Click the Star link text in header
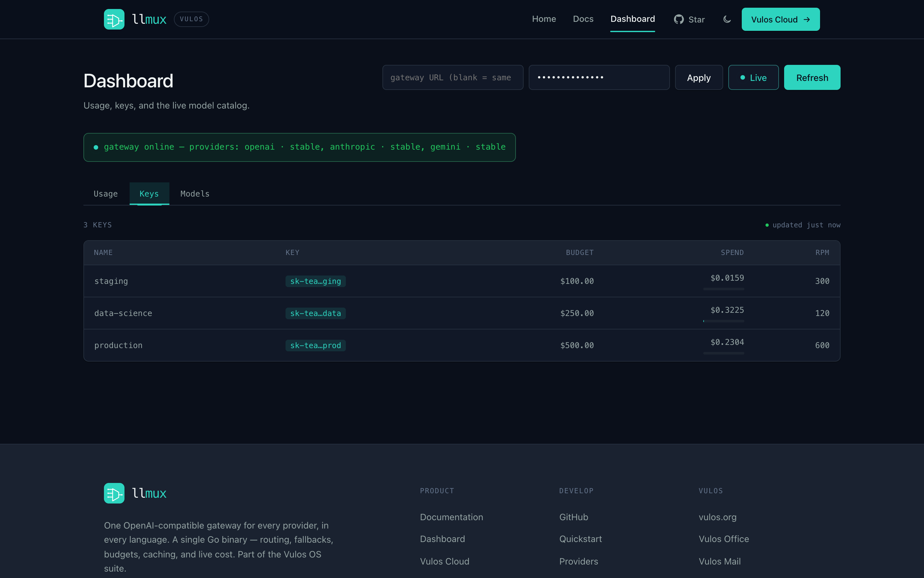Image resolution: width=924 pixels, height=578 pixels. point(697,20)
